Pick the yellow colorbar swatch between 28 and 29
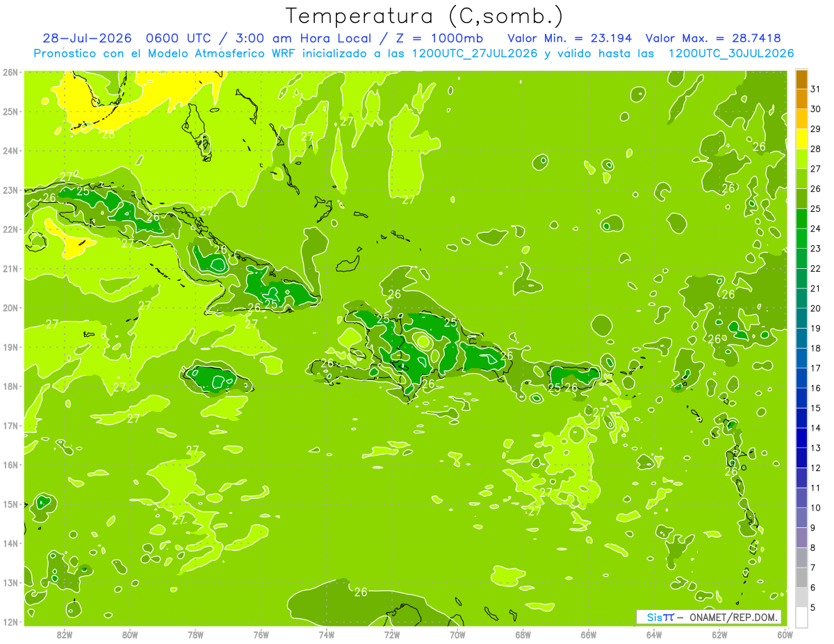Viewport: 834px width, 644px height. pyautogui.click(x=802, y=140)
